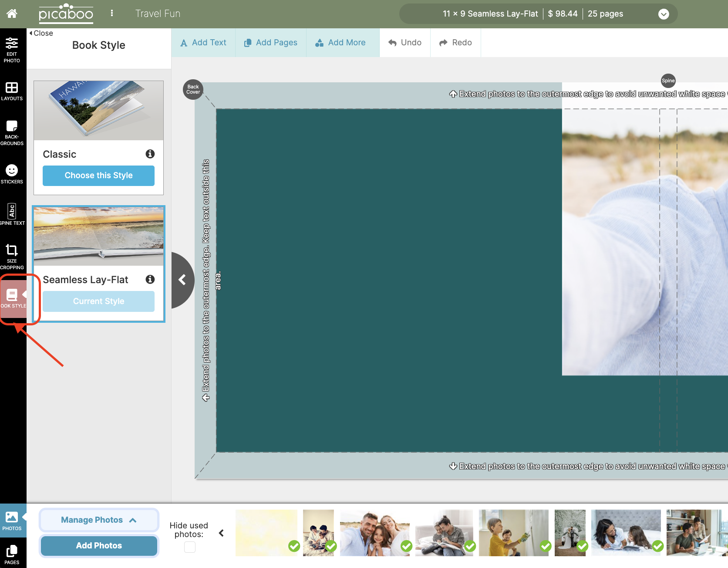Image resolution: width=728 pixels, height=568 pixels.
Task: Undo the last action
Action: click(x=405, y=43)
